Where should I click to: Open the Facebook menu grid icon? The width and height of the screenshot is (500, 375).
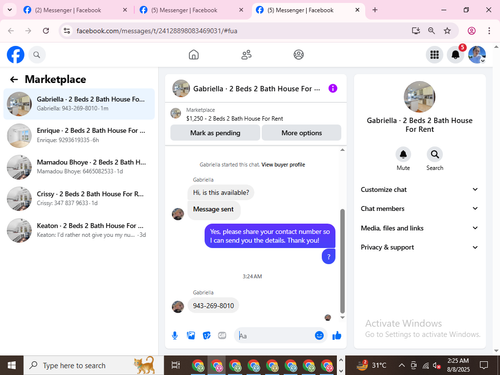point(434,55)
